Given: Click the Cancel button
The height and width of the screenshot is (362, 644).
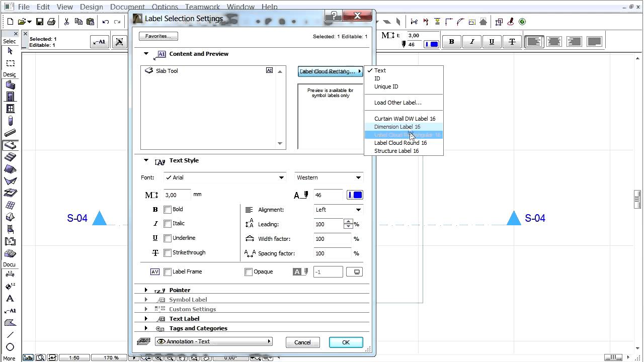Looking at the screenshot, I should coord(302,342).
